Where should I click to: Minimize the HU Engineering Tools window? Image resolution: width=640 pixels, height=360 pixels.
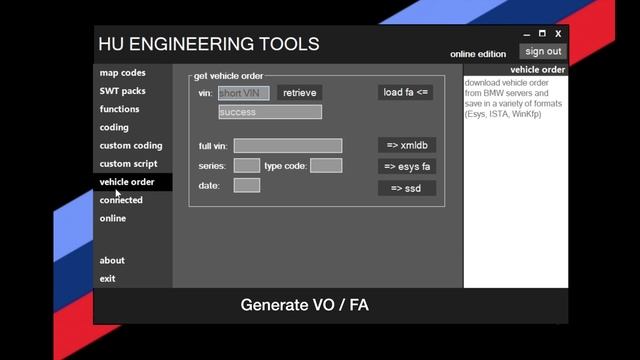(527, 34)
